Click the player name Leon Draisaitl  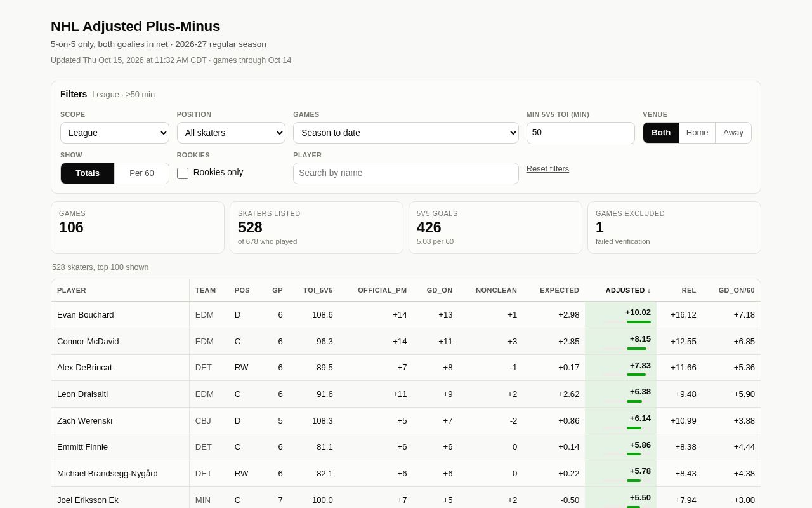82,394
